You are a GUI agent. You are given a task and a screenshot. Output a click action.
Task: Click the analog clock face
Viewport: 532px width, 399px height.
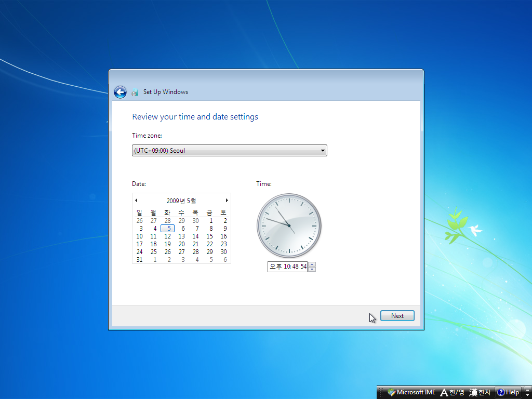pyautogui.click(x=289, y=225)
